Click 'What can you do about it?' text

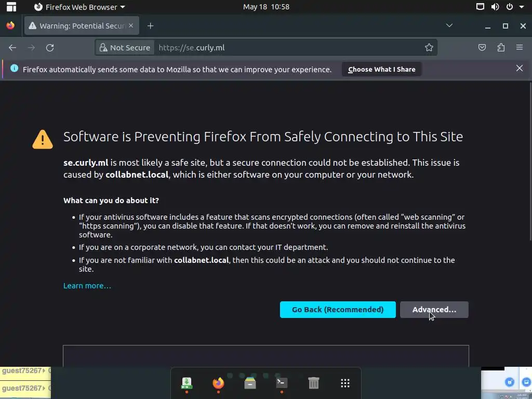[x=111, y=201]
